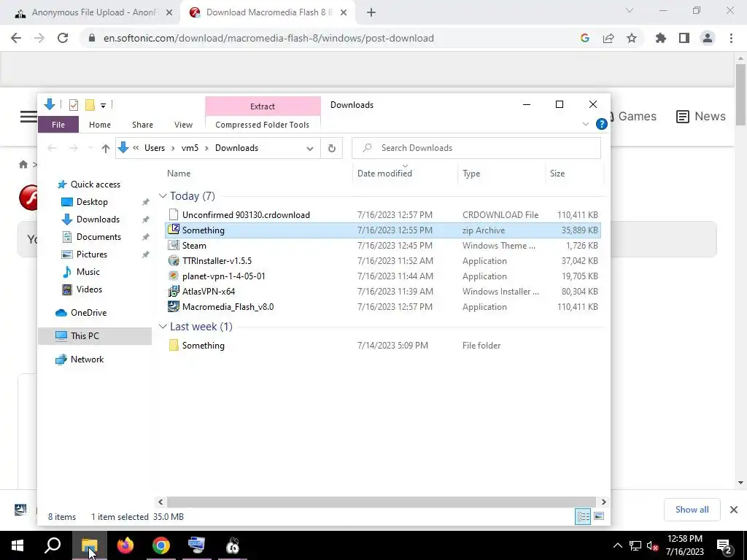Click the Properties icon in Explorer quick access toolbar
The height and width of the screenshot is (560, 747).
tap(74, 105)
